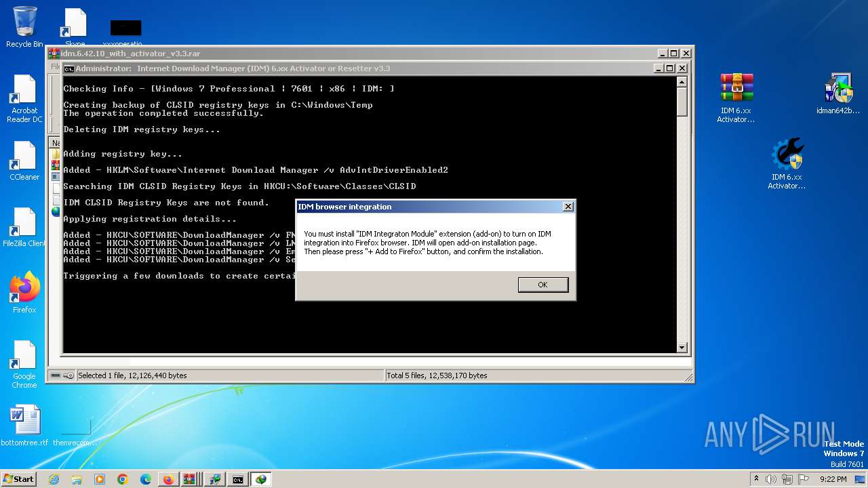The width and height of the screenshot is (868, 488).
Task: Close the IDM browser integration dialog
Action: [x=568, y=207]
